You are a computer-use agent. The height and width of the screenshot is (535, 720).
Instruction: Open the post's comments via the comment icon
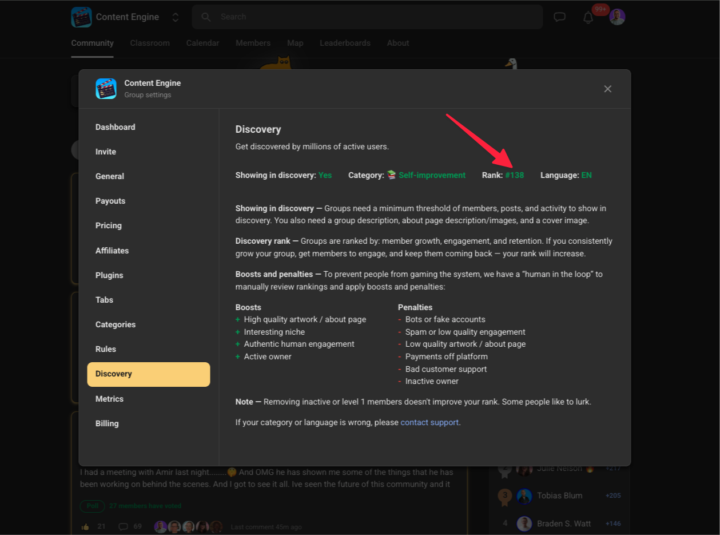(123, 526)
